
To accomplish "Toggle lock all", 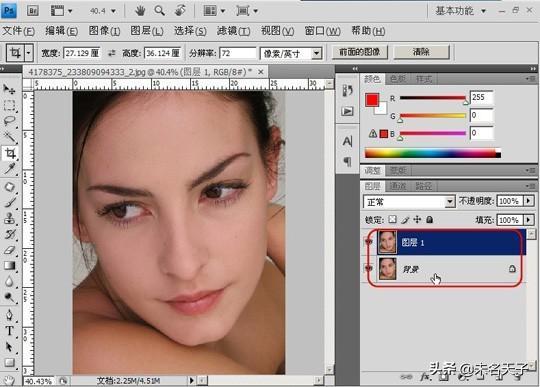I will pyautogui.click(x=429, y=219).
